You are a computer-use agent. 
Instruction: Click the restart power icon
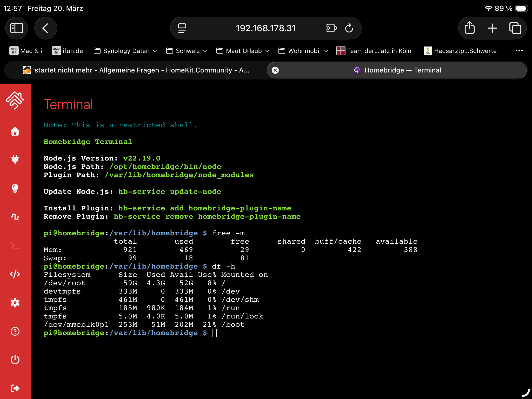tap(15, 360)
